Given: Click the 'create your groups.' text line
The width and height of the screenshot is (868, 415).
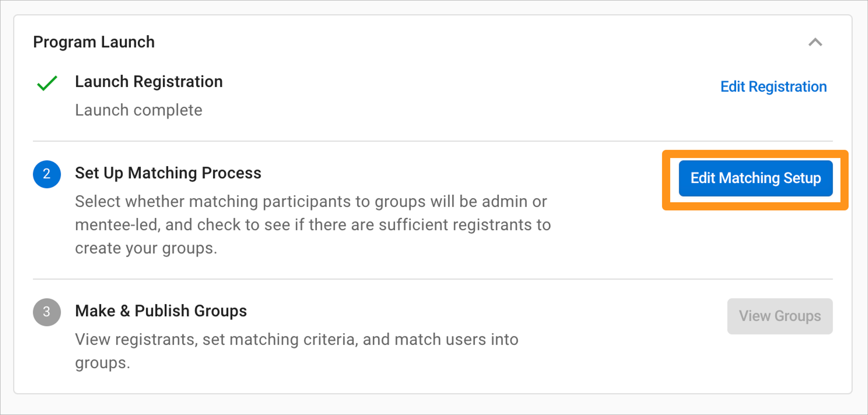Looking at the screenshot, I should (146, 248).
